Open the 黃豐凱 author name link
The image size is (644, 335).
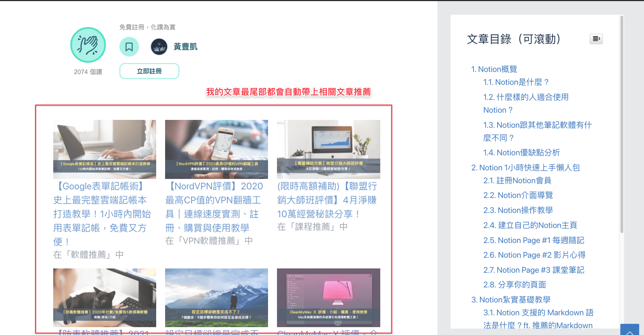pyautogui.click(x=185, y=47)
